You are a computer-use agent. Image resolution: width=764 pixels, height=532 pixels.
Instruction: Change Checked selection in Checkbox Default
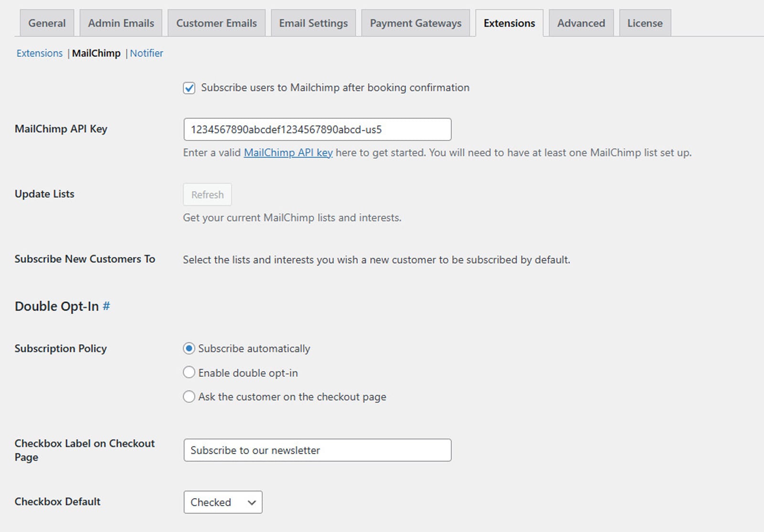click(223, 502)
